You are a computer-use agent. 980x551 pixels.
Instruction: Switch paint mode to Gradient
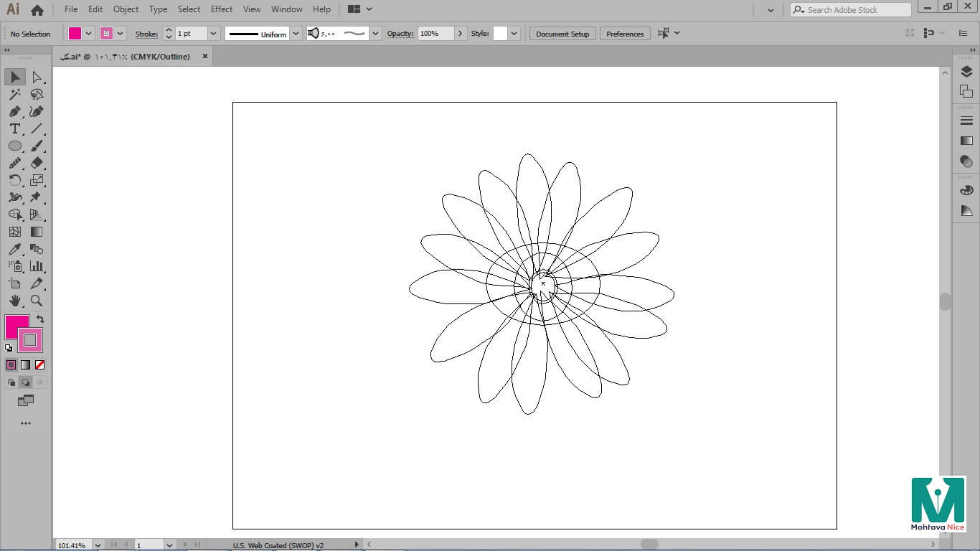coord(25,364)
